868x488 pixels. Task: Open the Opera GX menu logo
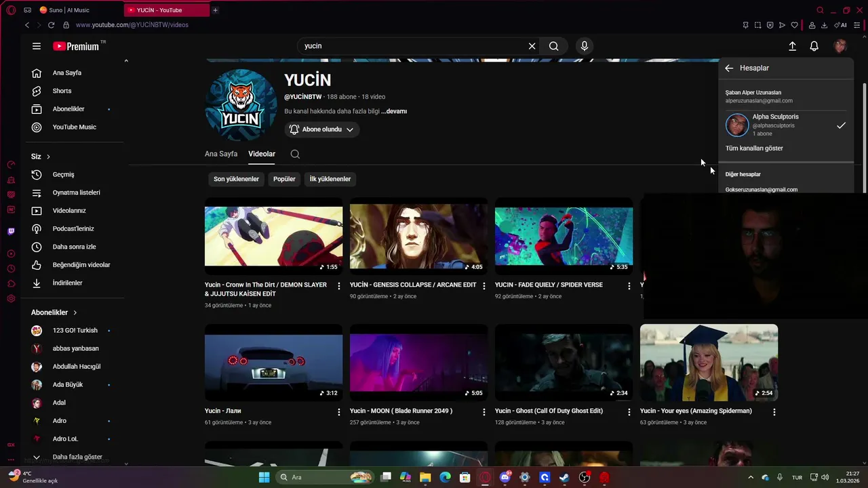(11, 10)
